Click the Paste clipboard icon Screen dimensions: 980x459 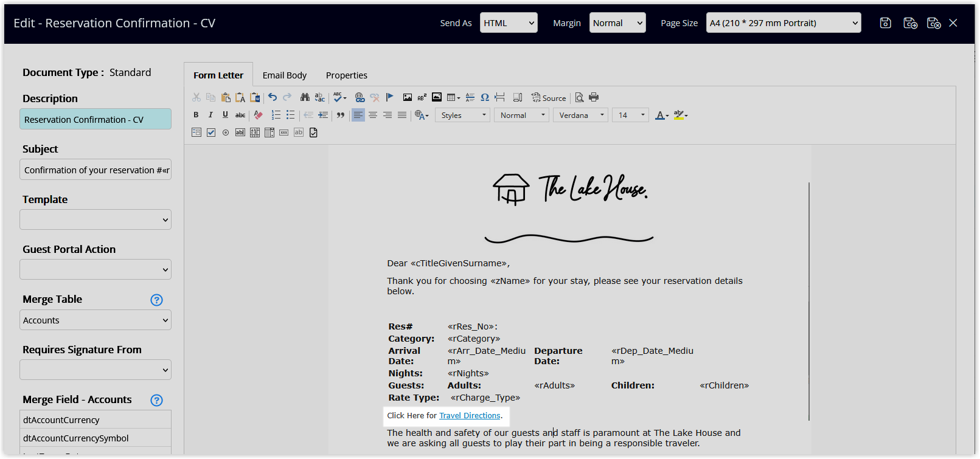(226, 97)
